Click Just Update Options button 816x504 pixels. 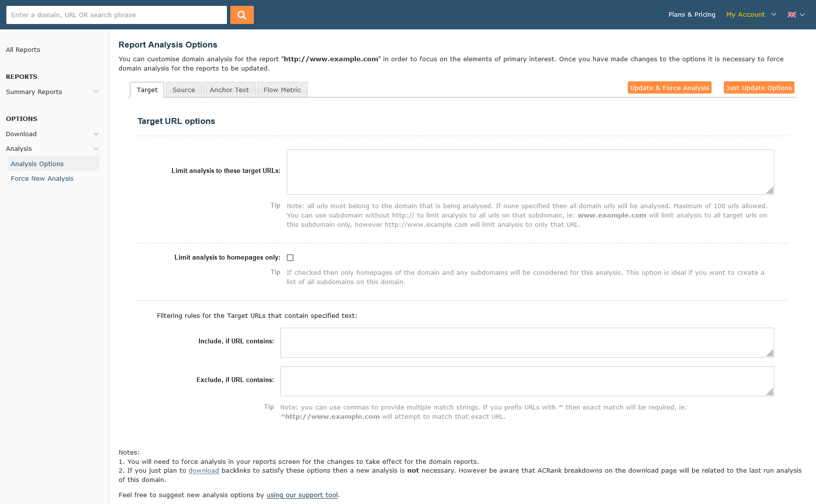[x=759, y=88]
